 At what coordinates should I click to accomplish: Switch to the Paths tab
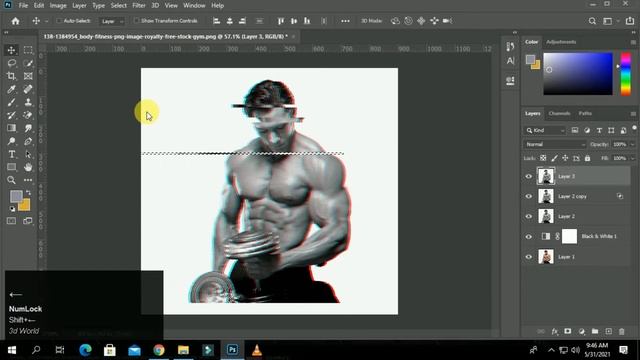coord(585,113)
